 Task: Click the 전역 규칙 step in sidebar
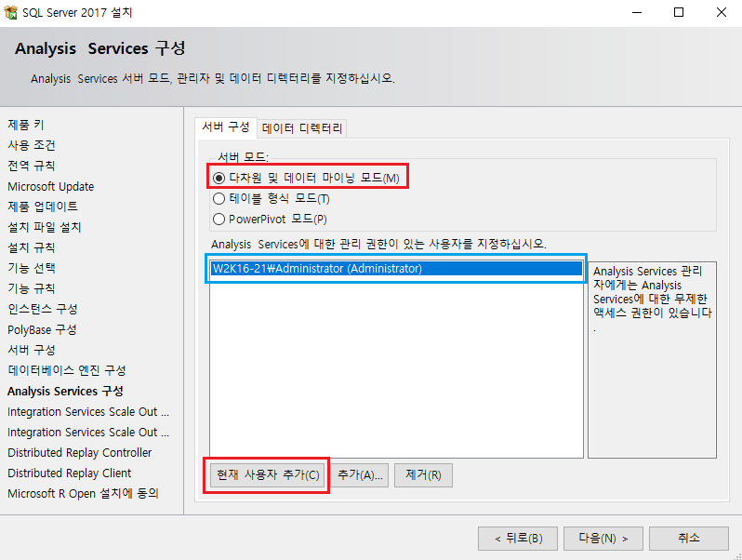point(32,166)
